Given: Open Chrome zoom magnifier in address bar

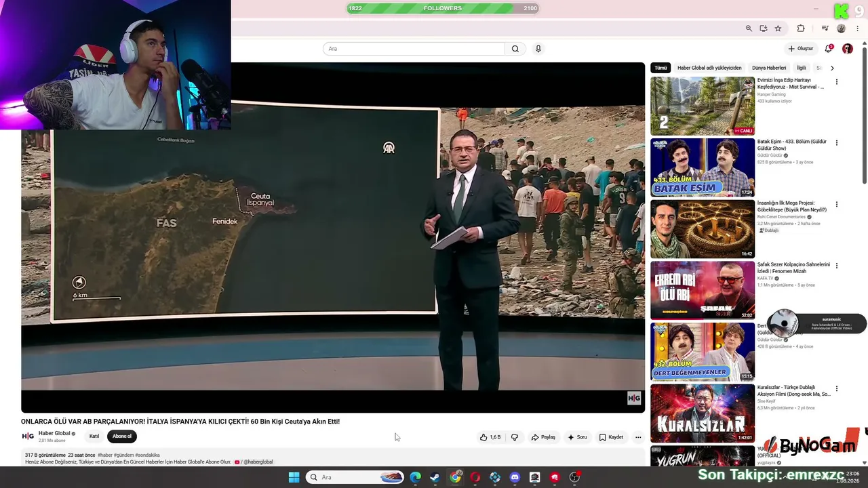Looking at the screenshot, I should (x=749, y=28).
